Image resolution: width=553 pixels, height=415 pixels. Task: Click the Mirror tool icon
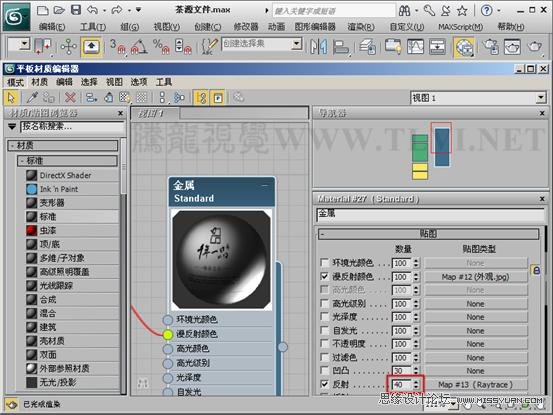click(x=318, y=47)
